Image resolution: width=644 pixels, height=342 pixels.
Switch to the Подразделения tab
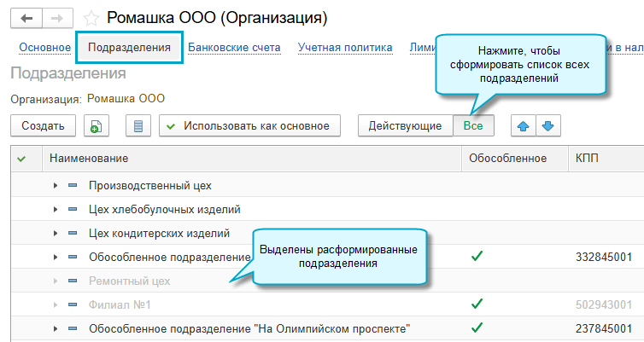[129, 48]
